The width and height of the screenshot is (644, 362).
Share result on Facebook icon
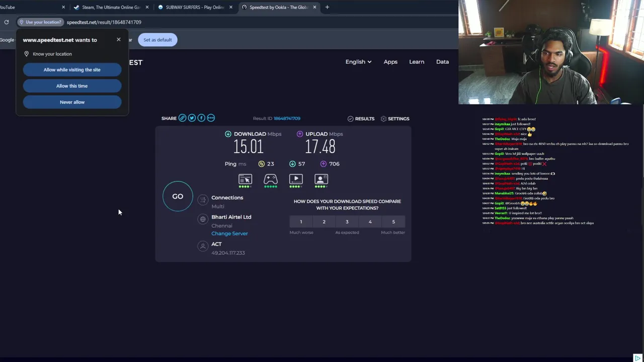(201, 118)
